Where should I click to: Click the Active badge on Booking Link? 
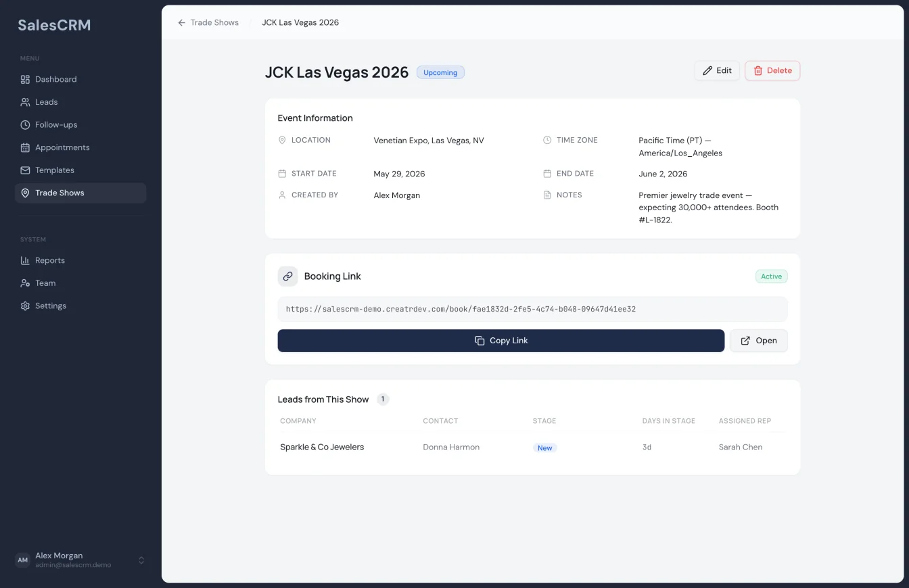click(x=771, y=276)
